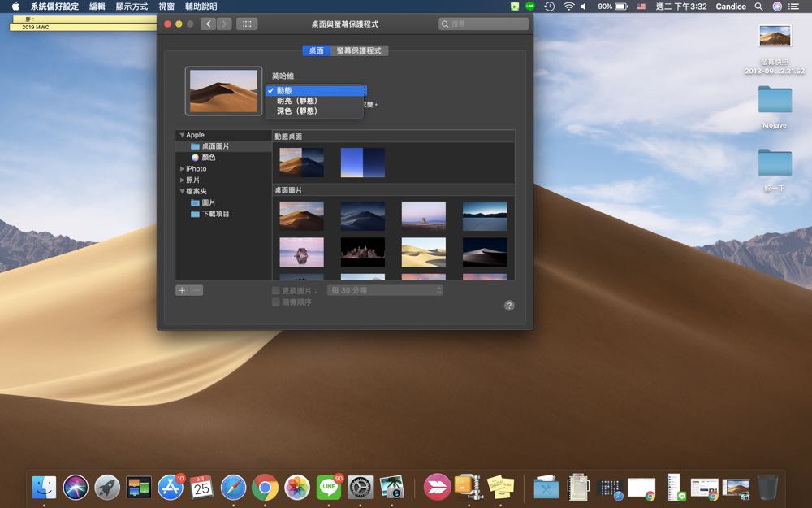Open the 顯示方式 menu in menu bar
Image resolution: width=812 pixels, height=508 pixels.
(132, 7)
